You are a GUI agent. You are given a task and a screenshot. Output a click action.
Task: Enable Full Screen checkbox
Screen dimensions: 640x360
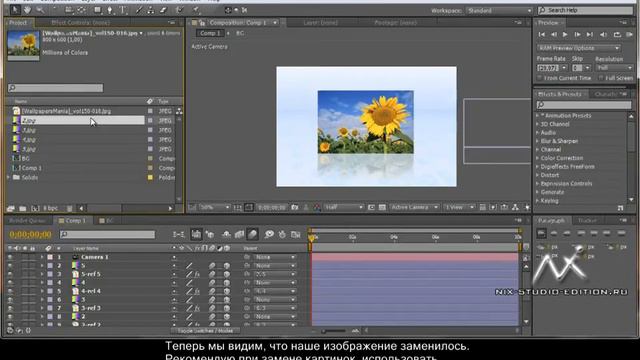pos(601,78)
